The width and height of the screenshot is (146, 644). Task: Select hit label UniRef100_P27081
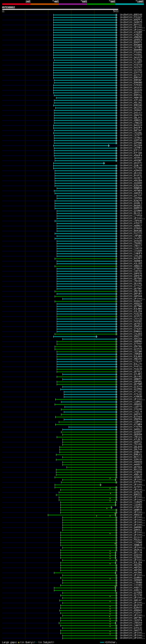(x=131, y=60)
